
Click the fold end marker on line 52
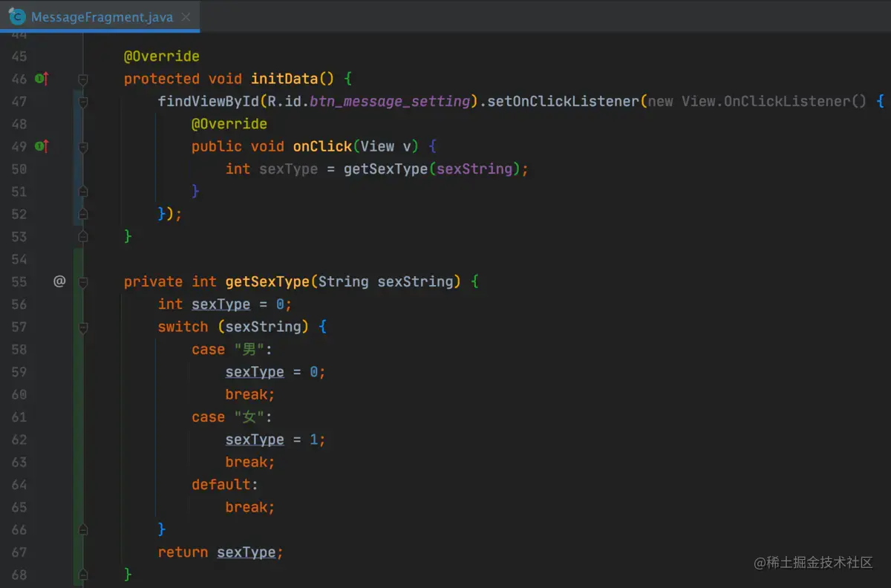(x=83, y=214)
